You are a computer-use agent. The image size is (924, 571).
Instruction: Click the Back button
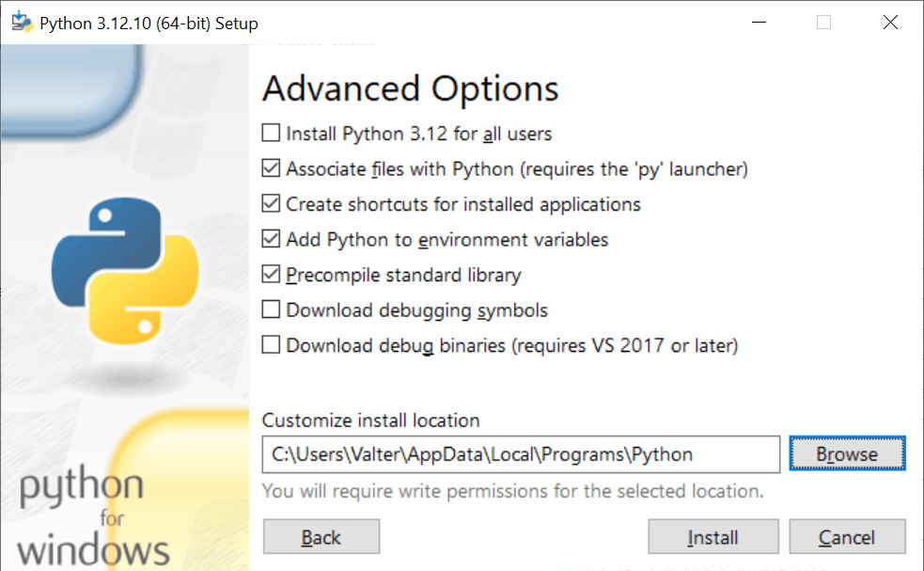321,536
